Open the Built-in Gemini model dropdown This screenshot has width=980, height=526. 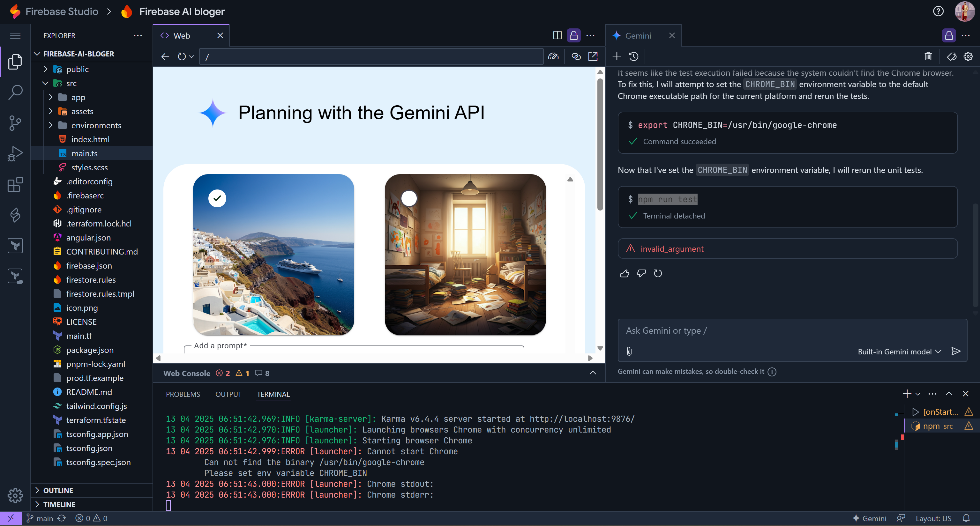[x=899, y=352]
